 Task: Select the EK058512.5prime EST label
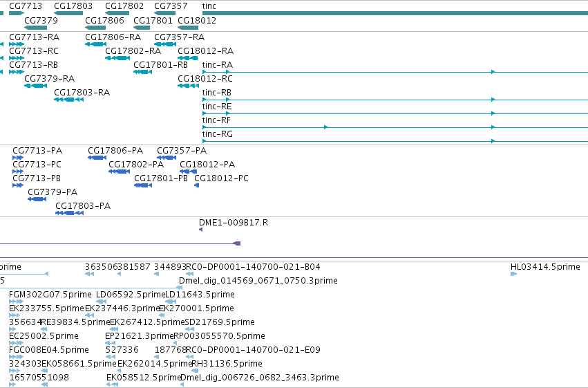[x=144, y=378]
